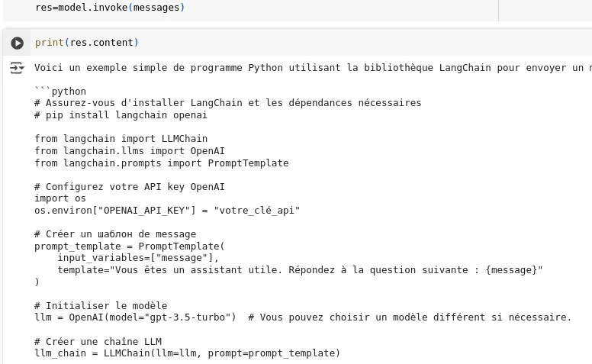Viewport: 592px width, 364px height.
Task: Click the 'llm_chain = LLMChain' line
Action: point(187,353)
